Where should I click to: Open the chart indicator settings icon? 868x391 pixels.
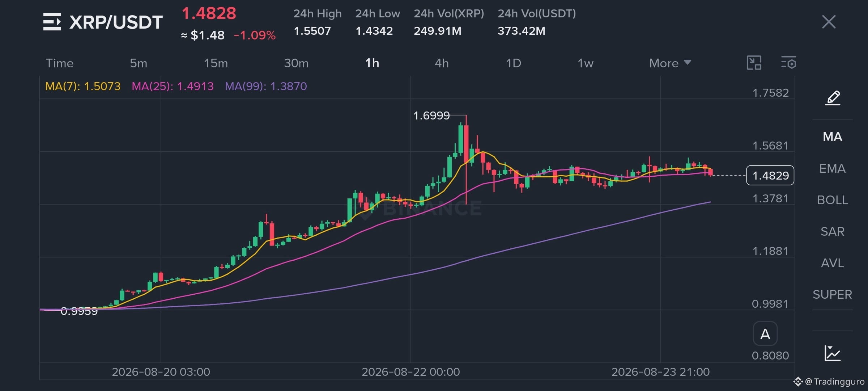tap(788, 63)
